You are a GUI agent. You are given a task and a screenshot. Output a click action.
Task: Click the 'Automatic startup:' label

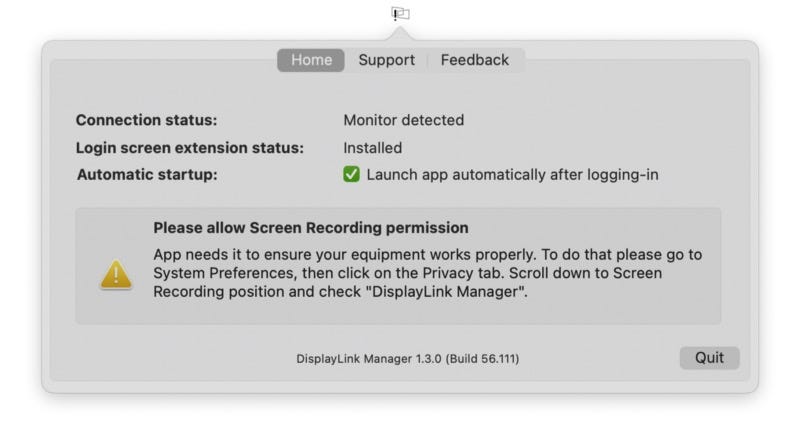(147, 175)
